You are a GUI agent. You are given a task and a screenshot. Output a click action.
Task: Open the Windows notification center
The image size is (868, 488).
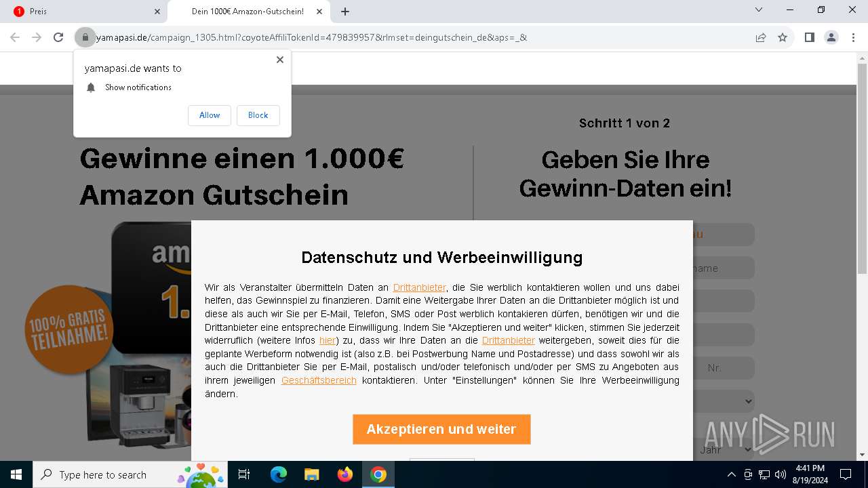coord(846,474)
